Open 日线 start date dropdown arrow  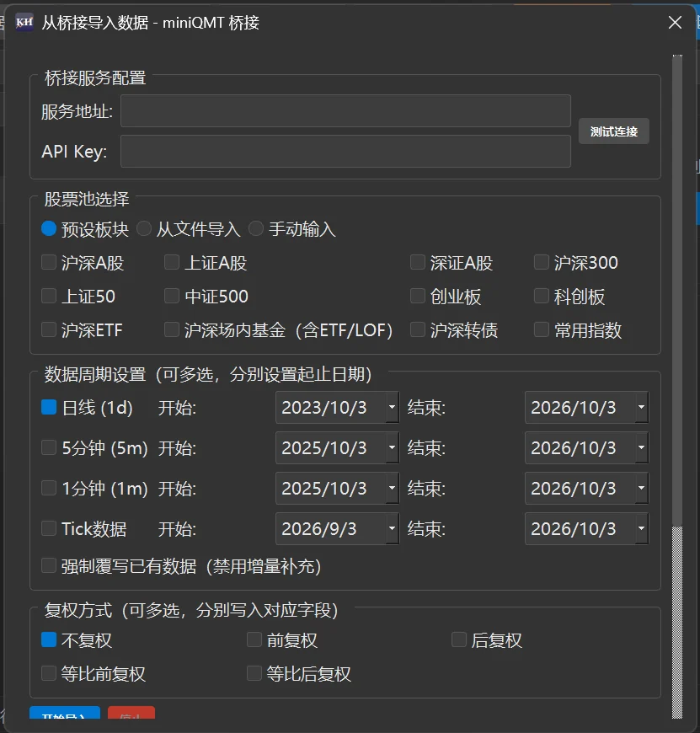[x=392, y=407]
